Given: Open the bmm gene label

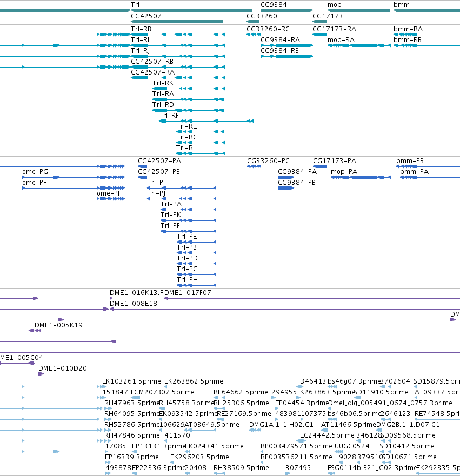Looking at the screenshot, I should pos(402,5).
